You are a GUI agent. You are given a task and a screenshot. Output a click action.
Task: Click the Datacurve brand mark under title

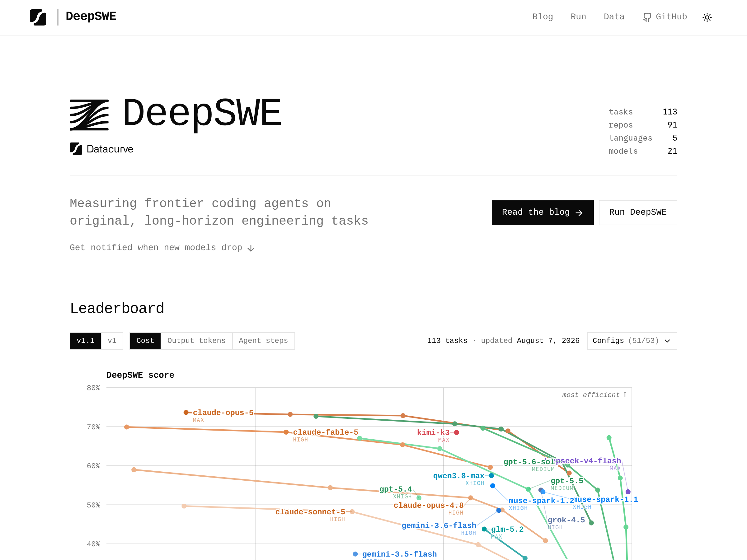coord(101,149)
